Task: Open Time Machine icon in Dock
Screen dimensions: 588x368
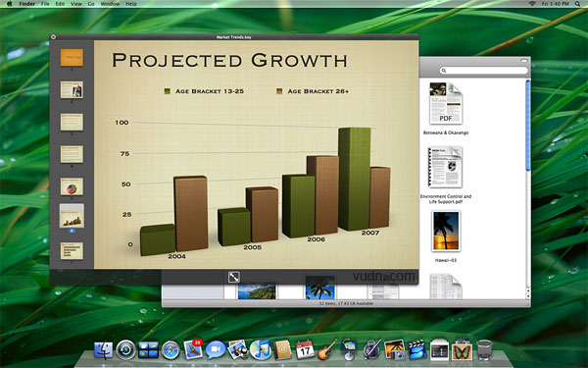Action: click(x=125, y=350)
